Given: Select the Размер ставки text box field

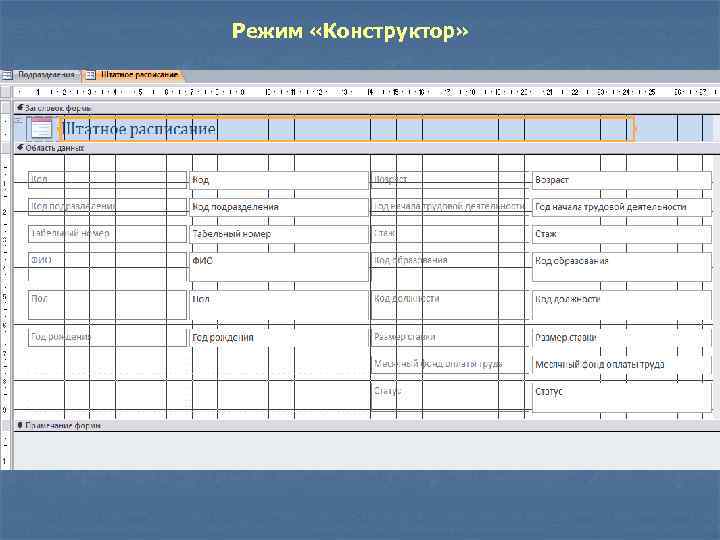Looking at the screenshot, I should coord(622,338).
